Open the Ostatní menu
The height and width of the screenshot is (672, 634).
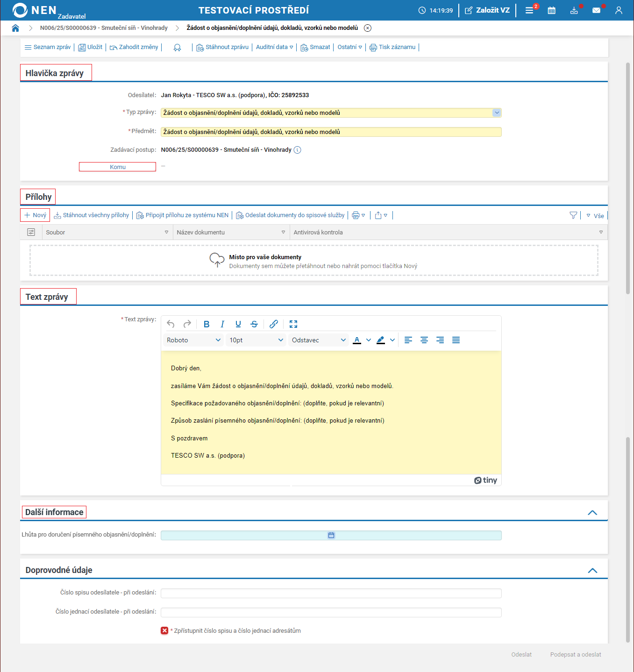pos(350,47)
